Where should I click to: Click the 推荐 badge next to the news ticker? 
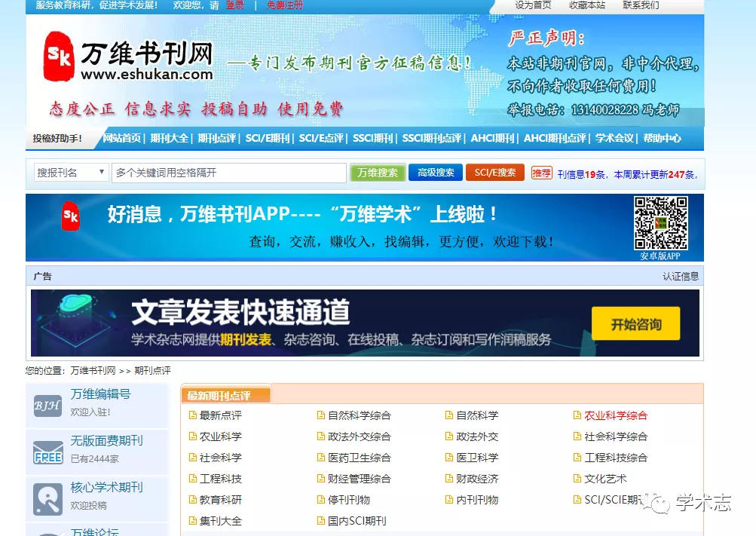click(x=541, y=173)
